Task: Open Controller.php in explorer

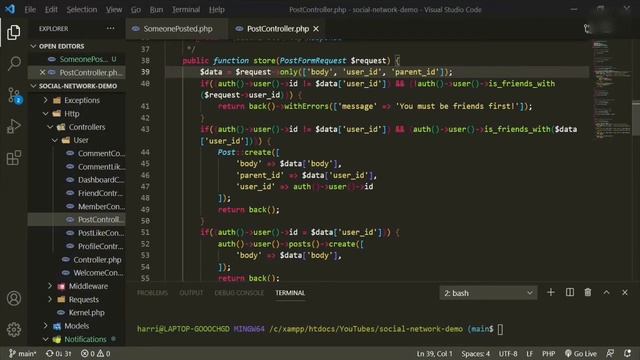Action: pyautogui.click(x=76, y=260)
